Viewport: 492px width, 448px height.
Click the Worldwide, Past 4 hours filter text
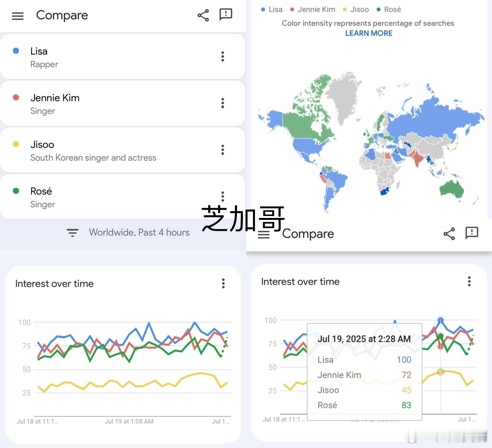(139, 232)
